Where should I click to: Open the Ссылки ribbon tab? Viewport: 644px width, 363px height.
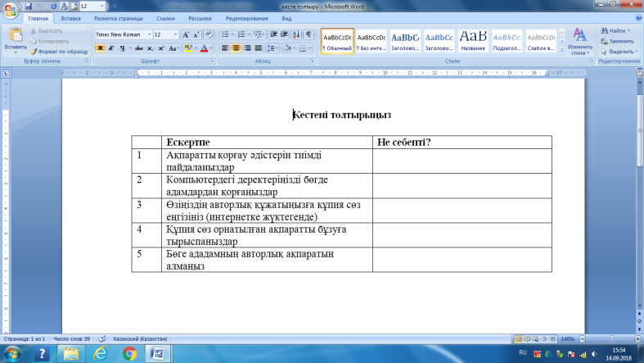tap(165, 19)
